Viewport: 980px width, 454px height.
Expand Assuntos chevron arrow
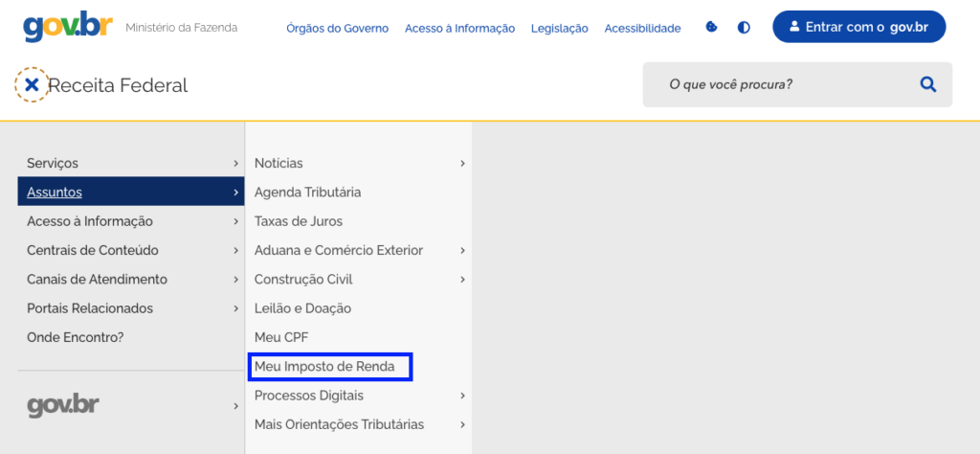click(235, 193)
